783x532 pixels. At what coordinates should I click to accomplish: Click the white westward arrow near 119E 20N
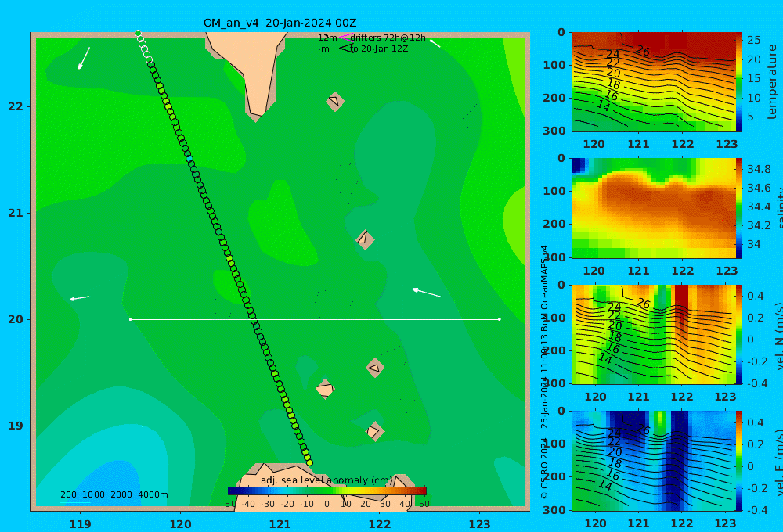point(80,298)
